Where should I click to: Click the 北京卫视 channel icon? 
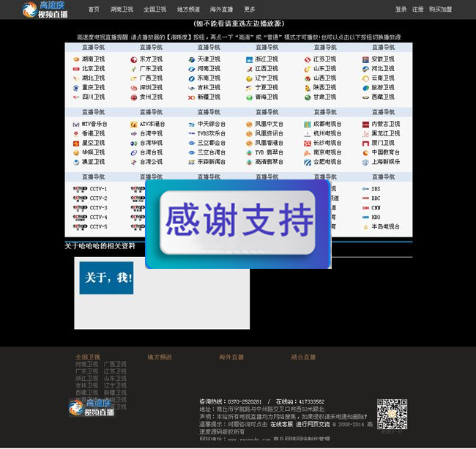(x=76, y=69)
